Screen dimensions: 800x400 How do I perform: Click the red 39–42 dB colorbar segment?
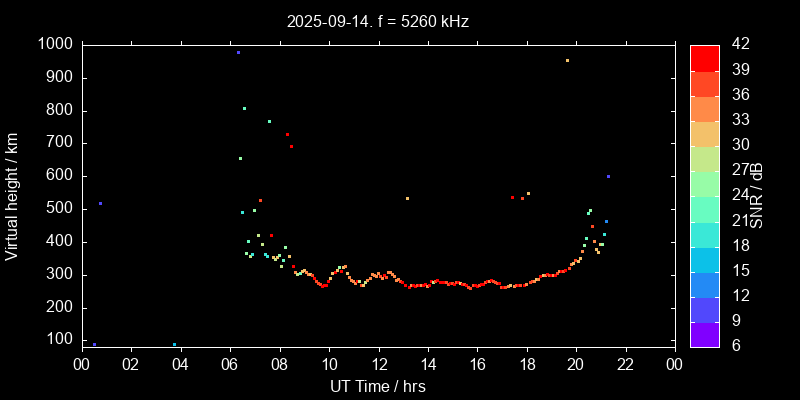click(704, 58)
